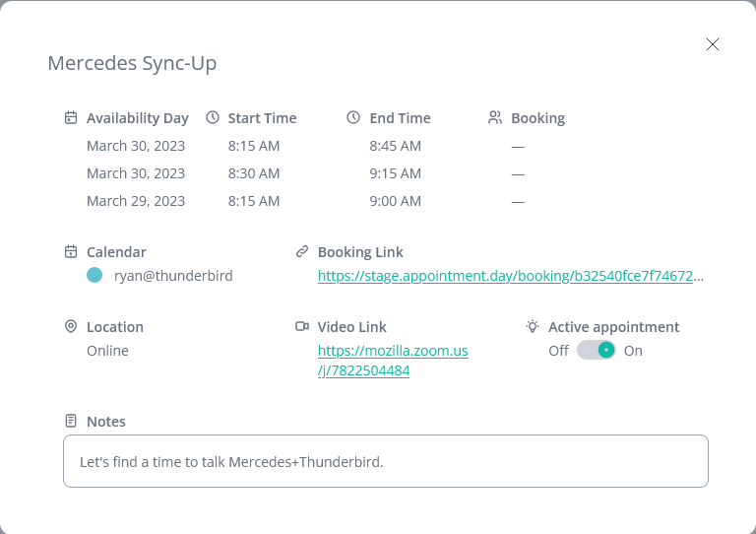Select the March 29, 2023 availability row

pos(136,201)
